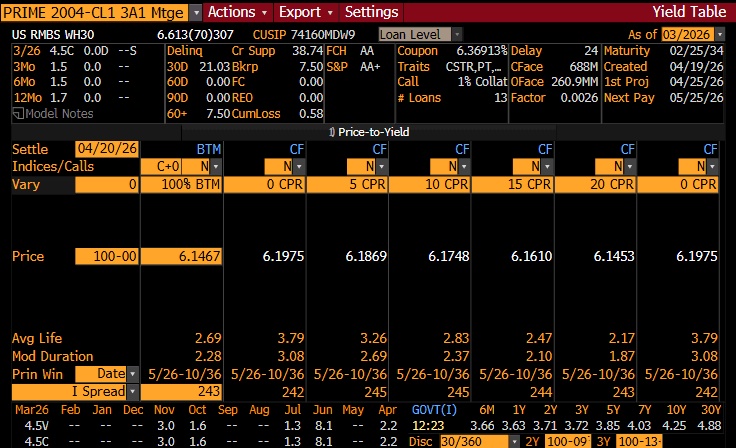The image size is (736, 448).
Task: Click the 6.1869 yield value
Action: pos(366,256)
